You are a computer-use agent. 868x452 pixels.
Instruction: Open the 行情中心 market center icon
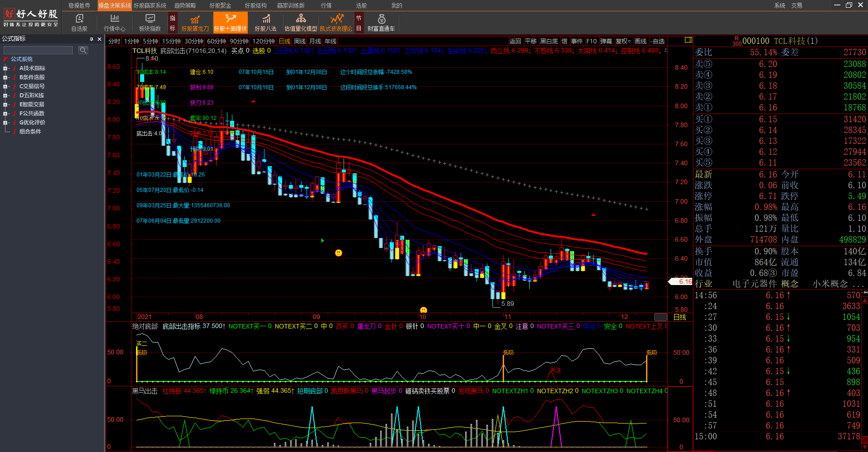click(x=114, y=23)
